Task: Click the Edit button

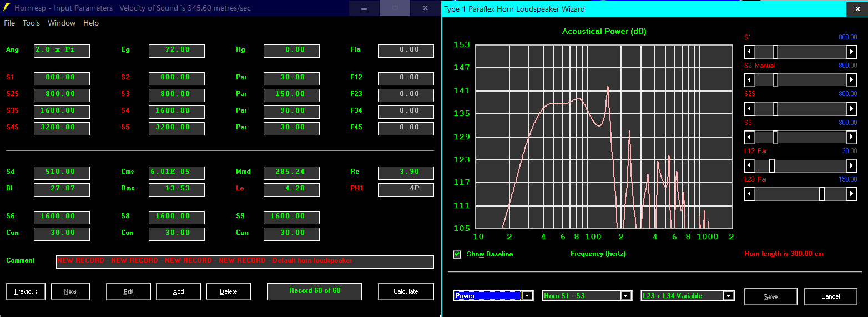Action: point(128,291)
